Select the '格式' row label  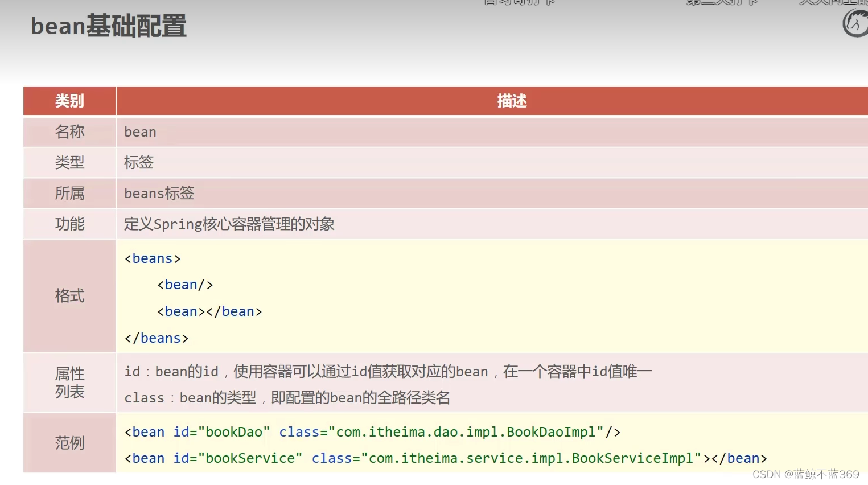[69, 295]
